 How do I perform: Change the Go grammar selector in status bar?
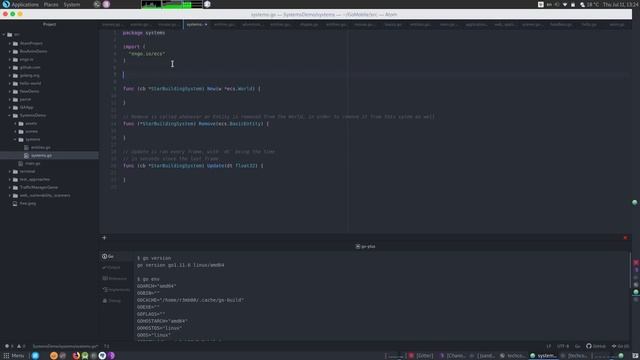(x=578, y=346)
